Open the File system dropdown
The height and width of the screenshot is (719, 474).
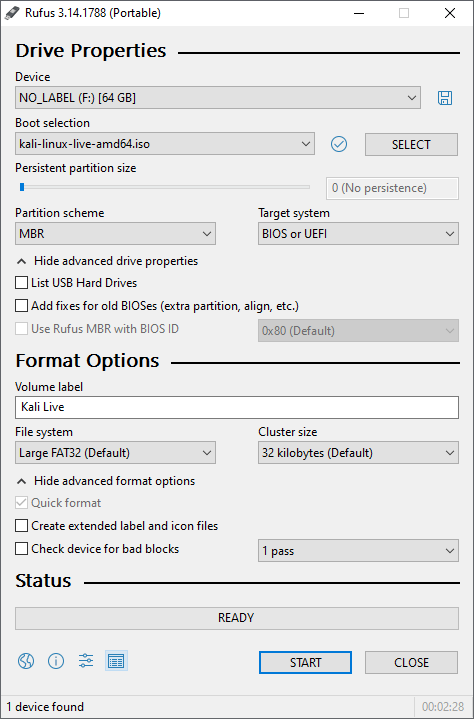coord(115,453)
